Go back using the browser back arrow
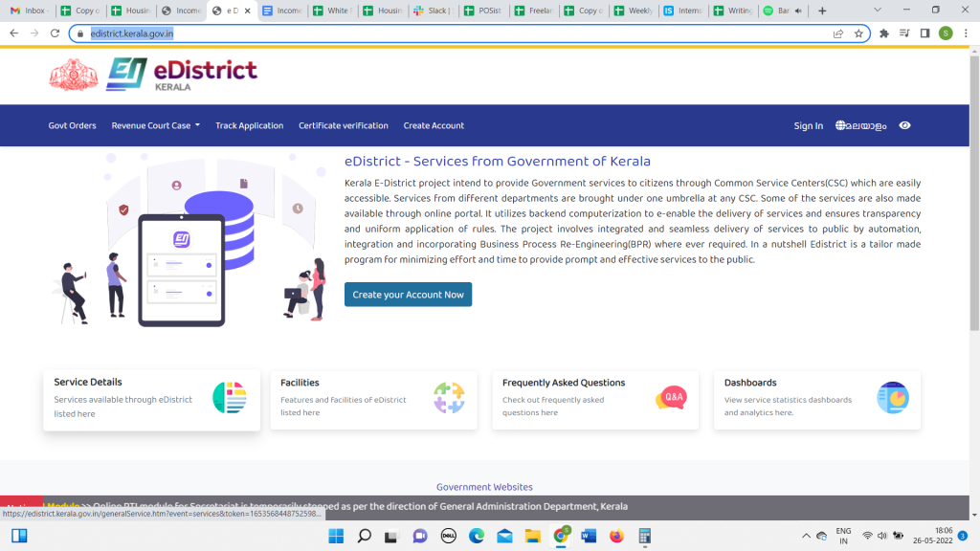The width and height of the screenshot is (980, 551). [x=13, y=33]
